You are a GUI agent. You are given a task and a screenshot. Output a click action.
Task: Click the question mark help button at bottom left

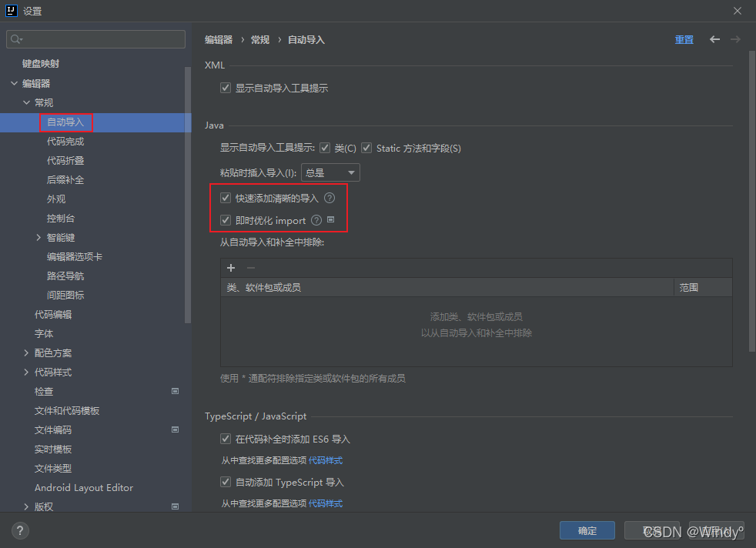(20, 530)
